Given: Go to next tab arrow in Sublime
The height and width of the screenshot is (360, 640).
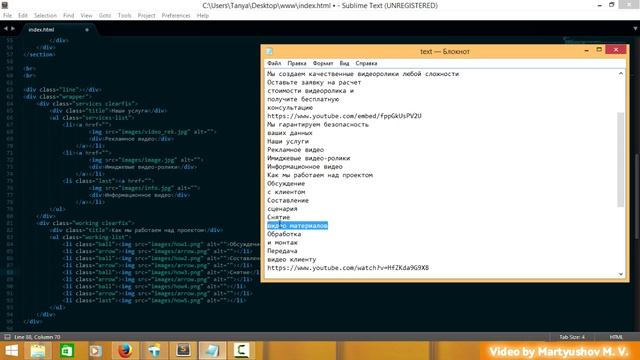Looking at the screenshot, I should (x=13, y=29).
